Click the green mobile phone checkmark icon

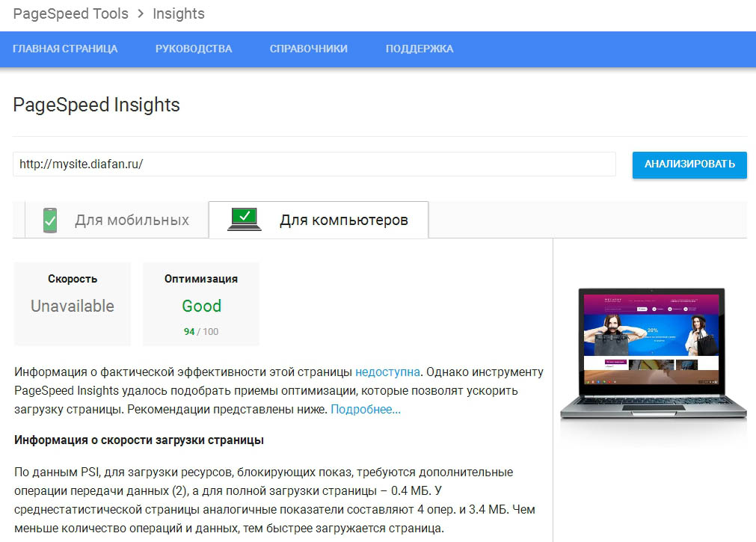point(50,221)
